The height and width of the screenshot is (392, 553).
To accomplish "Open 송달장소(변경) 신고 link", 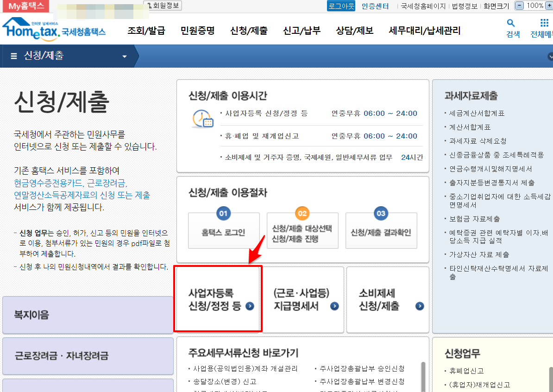I will coord(224,382).
